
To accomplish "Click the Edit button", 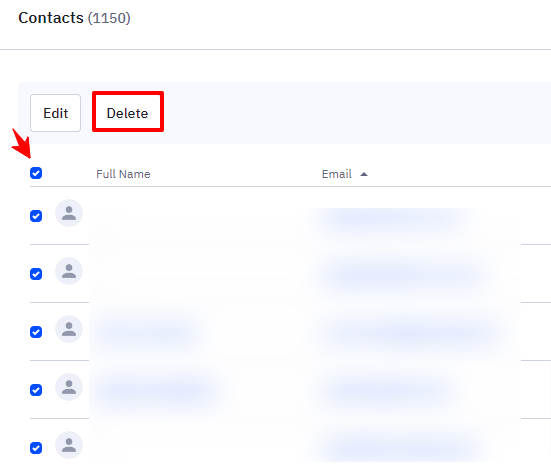I will (56, 113).
